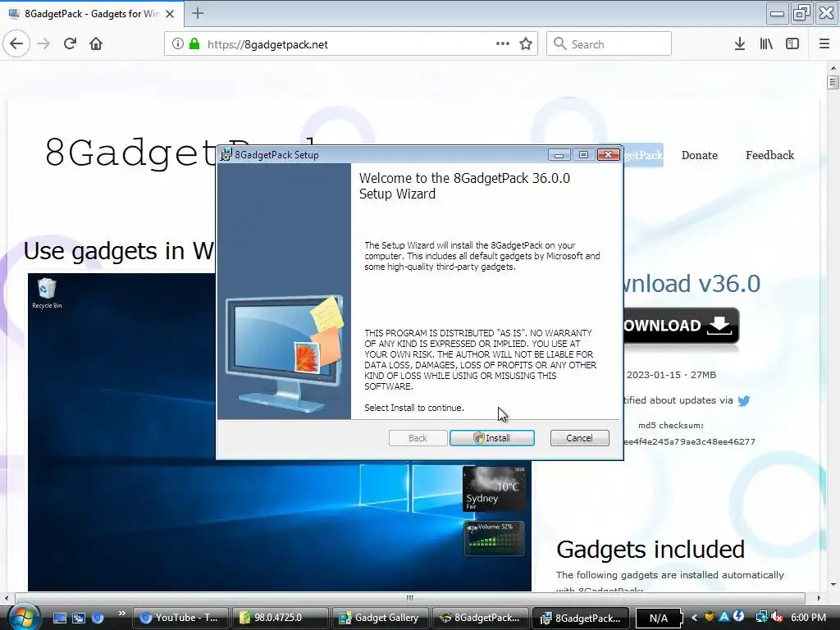
Task: Click the Install button in setup wizard
Action: [492, 438]
